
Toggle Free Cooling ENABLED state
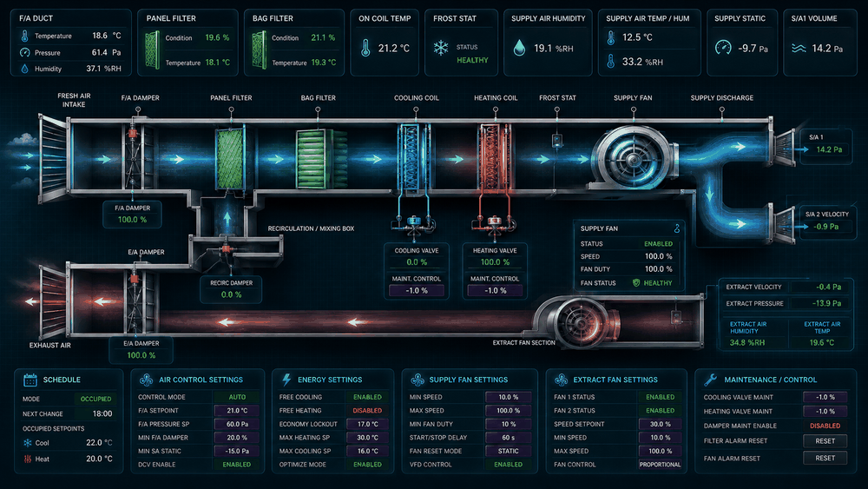[x=367, y=397]
